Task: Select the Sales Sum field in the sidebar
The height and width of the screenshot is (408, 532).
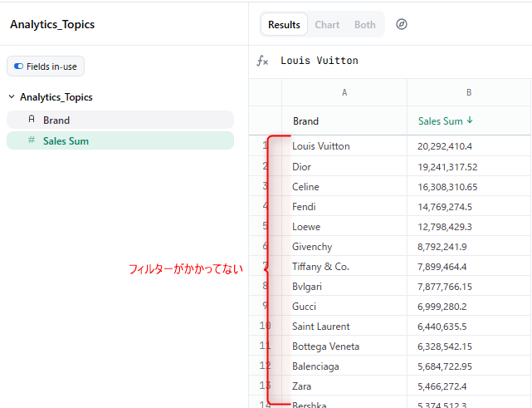Action: [x=120, y=140]
